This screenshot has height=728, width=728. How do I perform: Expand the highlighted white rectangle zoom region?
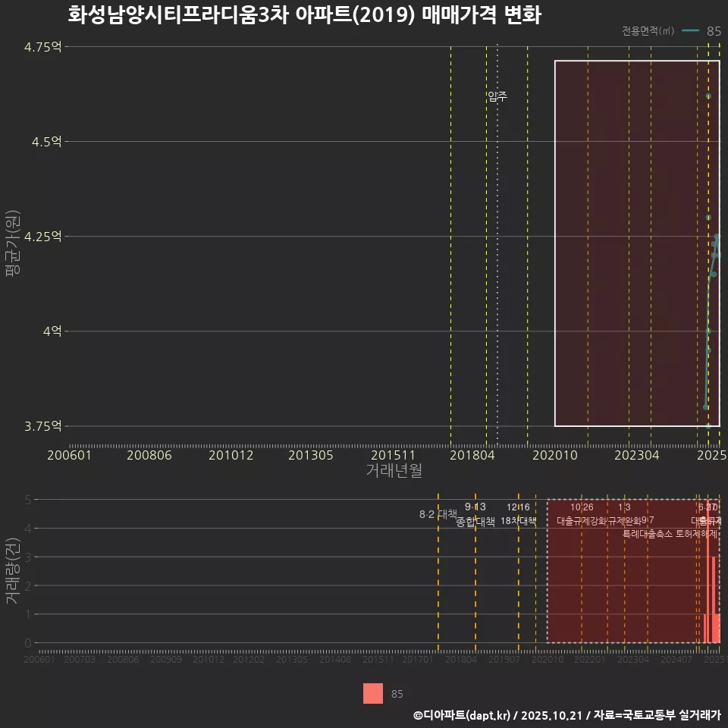click(637, 243)
